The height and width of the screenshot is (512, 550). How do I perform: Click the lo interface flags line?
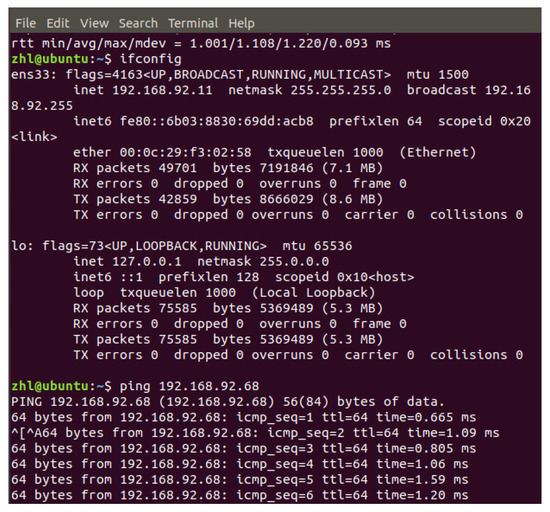(x=181, y=246)
